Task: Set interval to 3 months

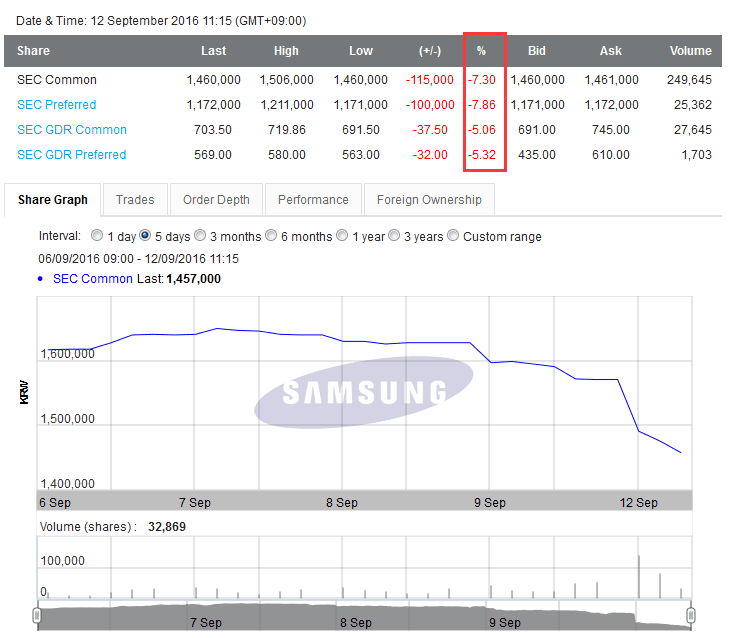Action: pos(201,237)
